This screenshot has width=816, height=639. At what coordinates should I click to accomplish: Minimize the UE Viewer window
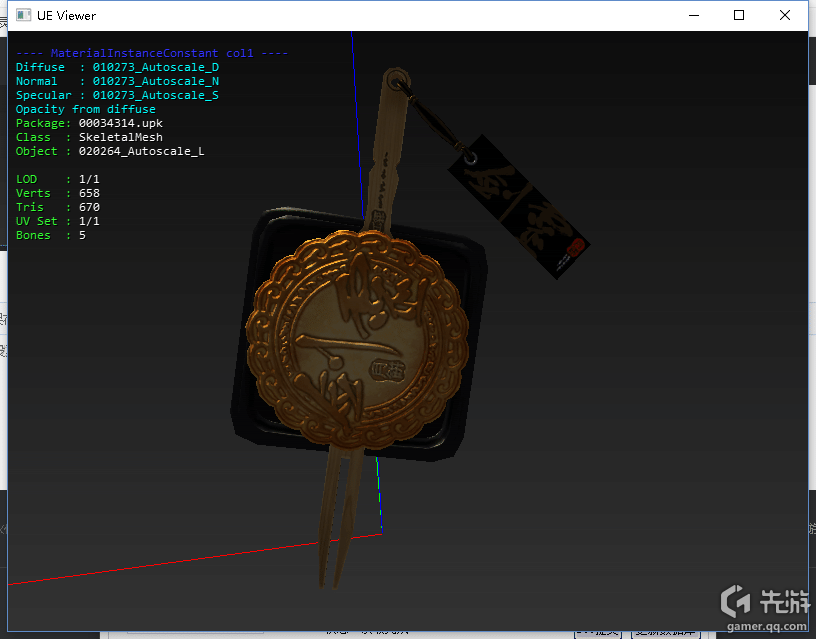694,15
